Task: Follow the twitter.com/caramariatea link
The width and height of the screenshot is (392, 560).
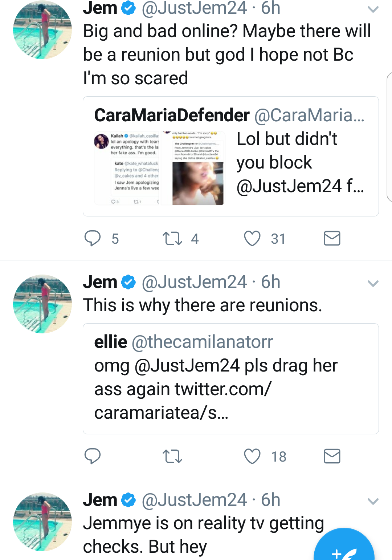Action: point(183,401)
